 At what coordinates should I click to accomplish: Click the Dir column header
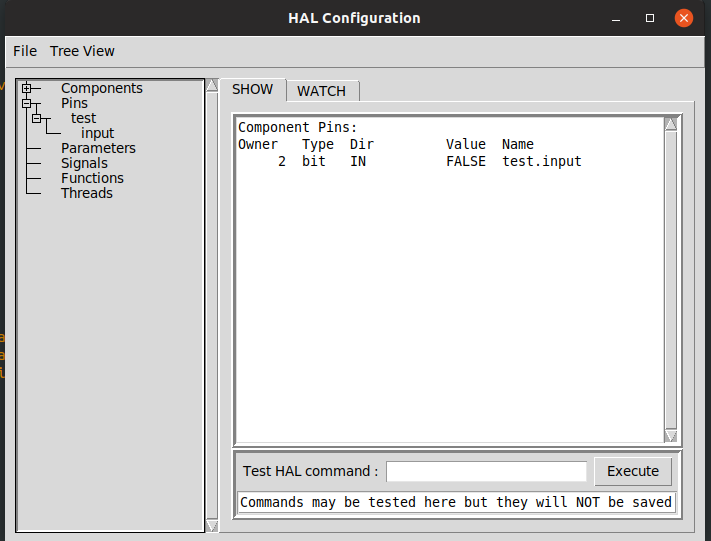361,144
